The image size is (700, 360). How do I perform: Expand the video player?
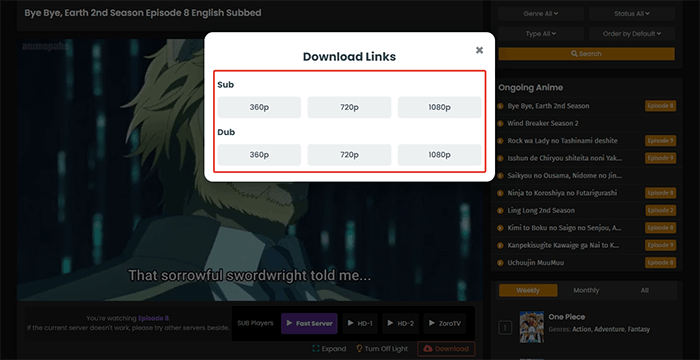click(329, 349)
